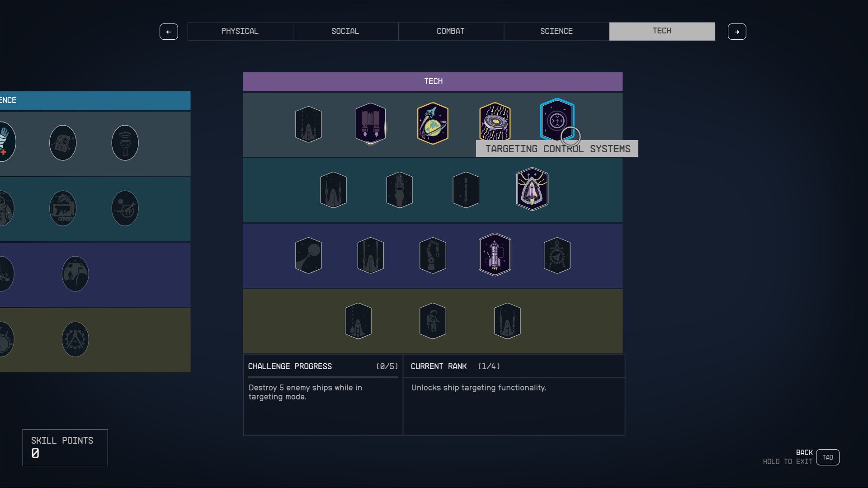Click the Back hold to exit label
868x488 pixels.
[x=788, y=457]
